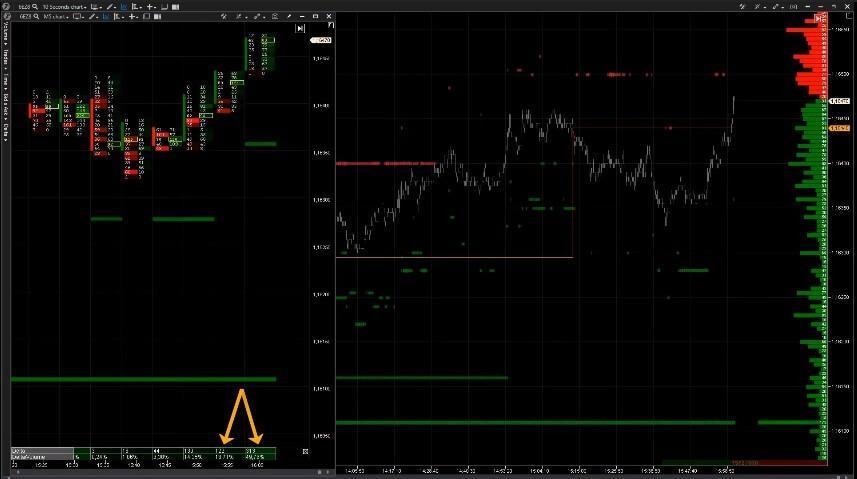The height and width of the screenshot is (479, 857).
Task: Click the orange price label on the right axis
Action: point(841,128)
